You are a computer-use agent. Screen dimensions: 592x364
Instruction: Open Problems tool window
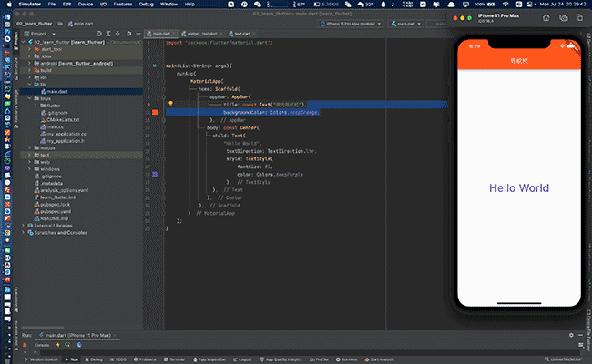pyautogui.click(x=145, y=359)
